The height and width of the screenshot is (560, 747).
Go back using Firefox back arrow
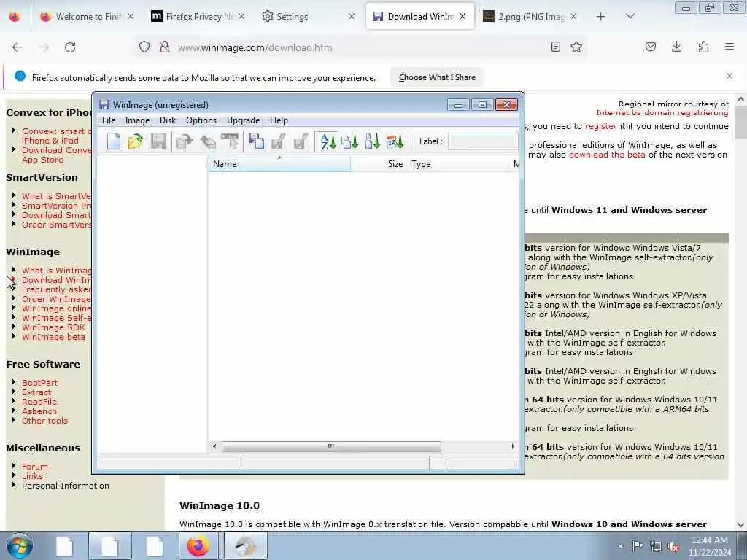pos(18,47)
